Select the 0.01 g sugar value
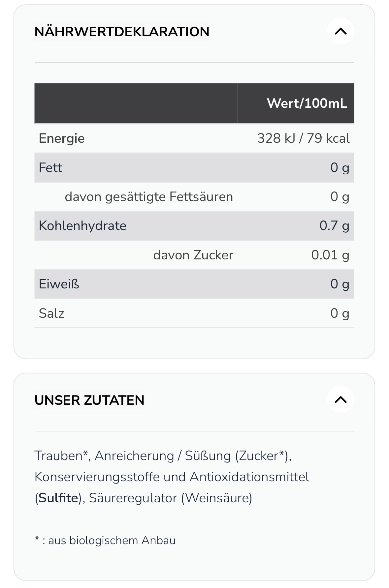Viewport: 389px width, 588px height. point(330,255)
